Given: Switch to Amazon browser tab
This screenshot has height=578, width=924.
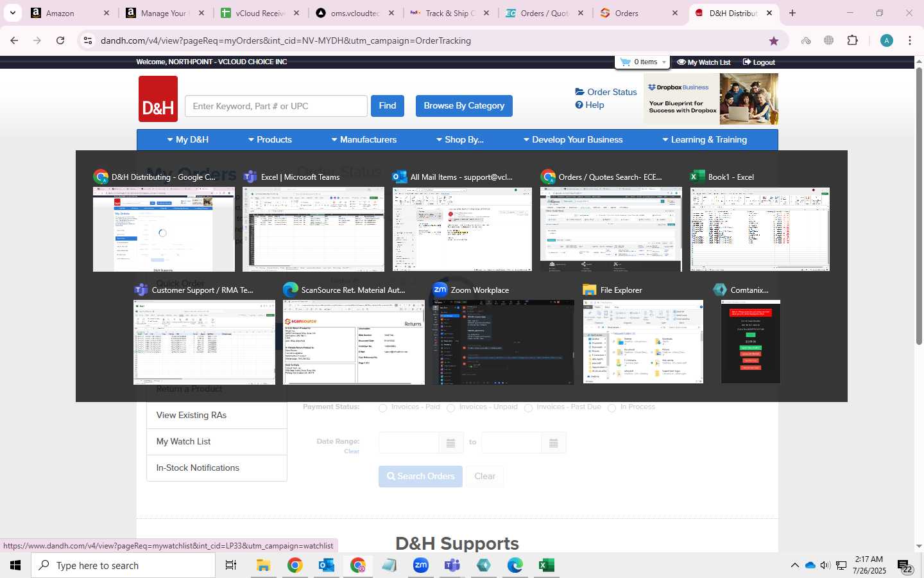Looking at the screenshot, I should [x=71, y=13].
